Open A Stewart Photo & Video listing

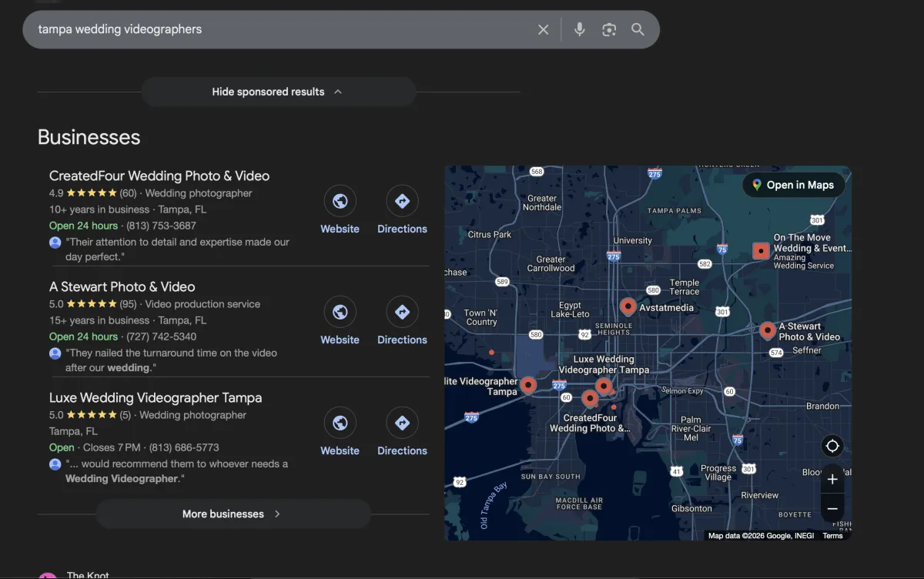(122, 286)
